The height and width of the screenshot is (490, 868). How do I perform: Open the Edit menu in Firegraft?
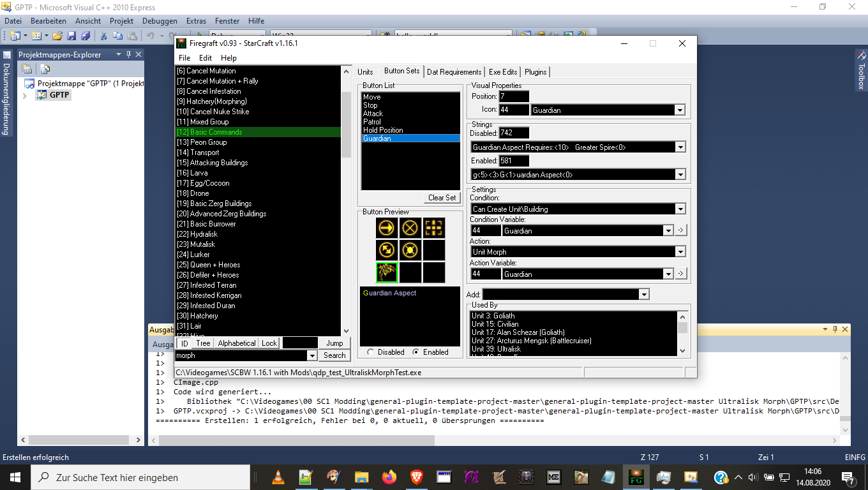[205, 58]
